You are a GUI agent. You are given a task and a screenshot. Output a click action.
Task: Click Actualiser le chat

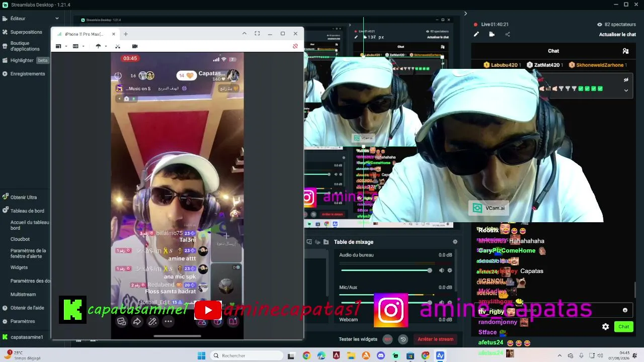pos(617,35)
